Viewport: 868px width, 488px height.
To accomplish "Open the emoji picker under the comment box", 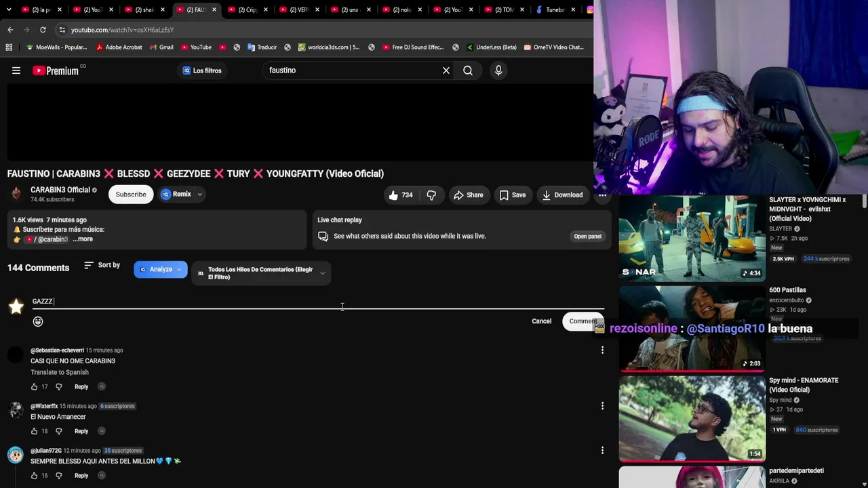I will pos(38,321).
